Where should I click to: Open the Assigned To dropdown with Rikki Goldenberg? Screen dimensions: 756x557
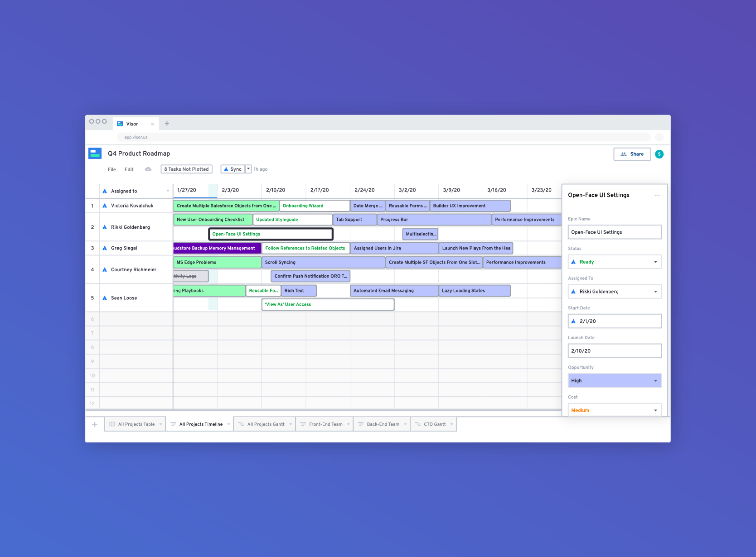tap(614, 292)
